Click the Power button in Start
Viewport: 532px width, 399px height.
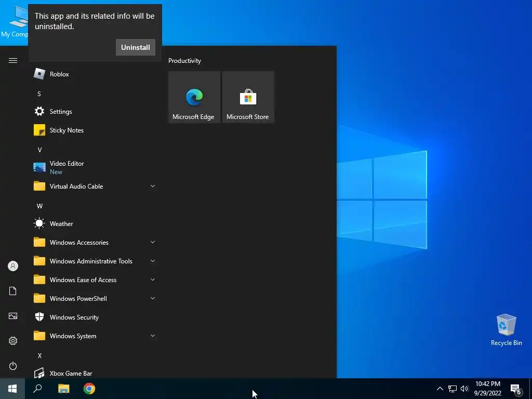(13, 366)
